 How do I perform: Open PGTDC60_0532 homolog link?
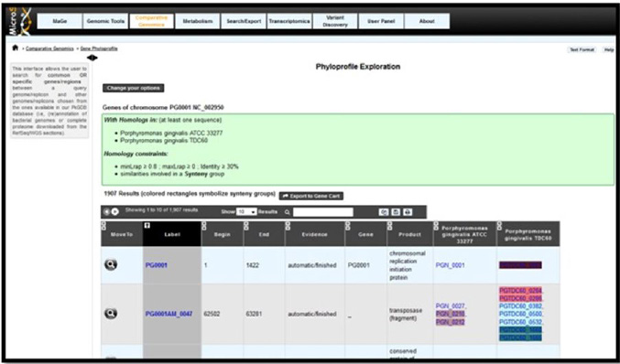coord(521,322)
